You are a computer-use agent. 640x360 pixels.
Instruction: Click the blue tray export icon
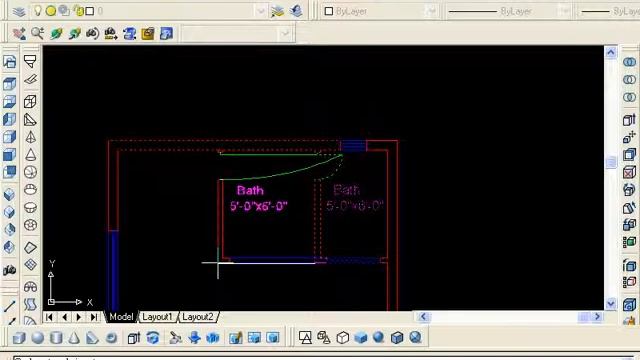tap(129, 33)
